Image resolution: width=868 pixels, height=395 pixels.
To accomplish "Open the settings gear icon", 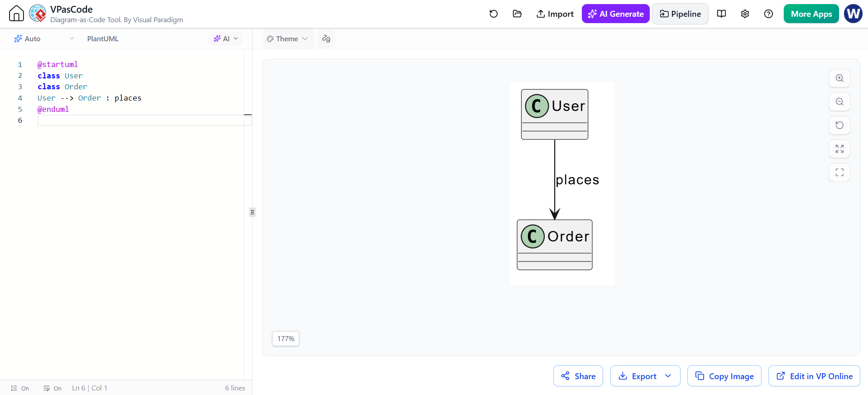I will click(x=745, y=14).
